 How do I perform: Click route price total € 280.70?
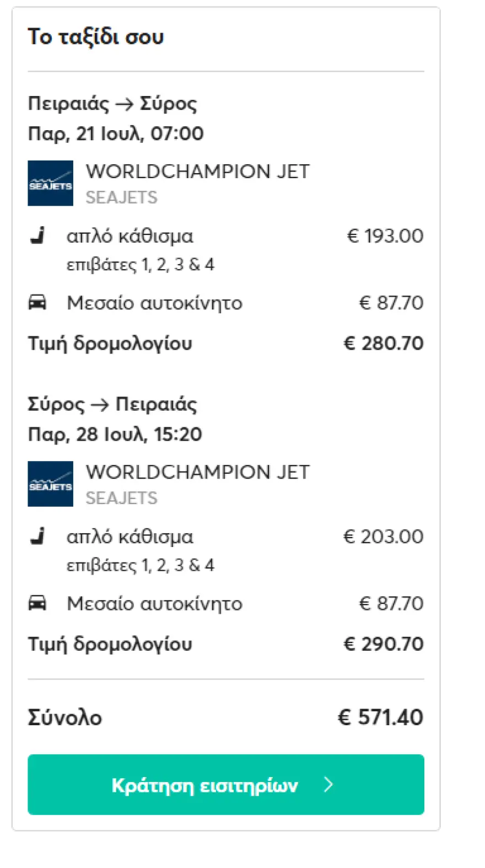pos(383,343)
